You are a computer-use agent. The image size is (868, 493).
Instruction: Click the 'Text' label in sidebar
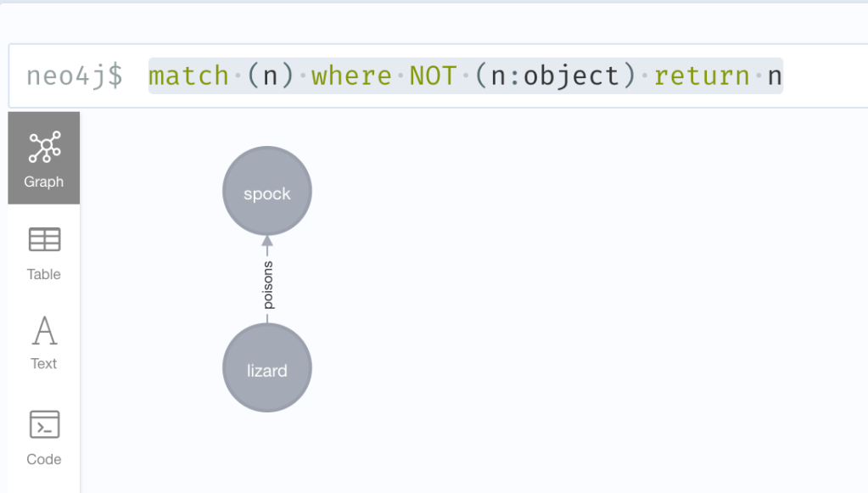click(44, 363)
